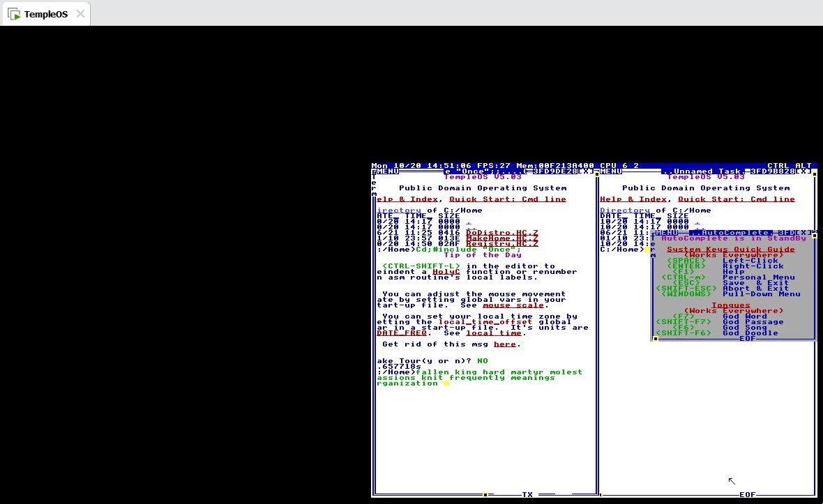
Task: Click the task address 3FD9DE28
Action: (554, 171)
